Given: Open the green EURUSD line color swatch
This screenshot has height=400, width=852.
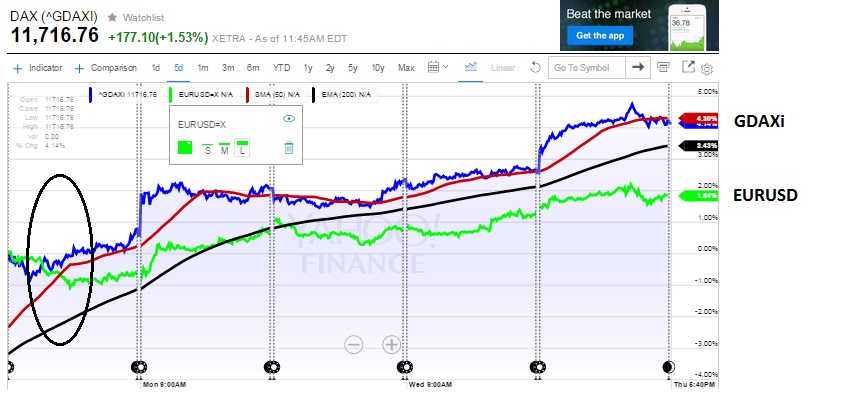Looking at the screenshot, I should [x=185, y=147].
